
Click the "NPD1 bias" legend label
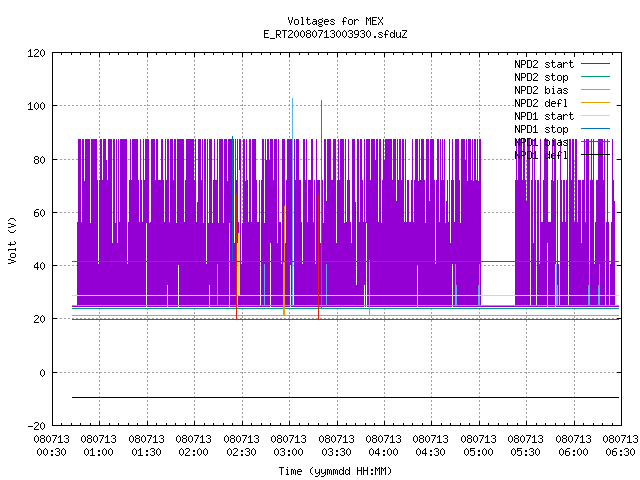coord(541,142)
